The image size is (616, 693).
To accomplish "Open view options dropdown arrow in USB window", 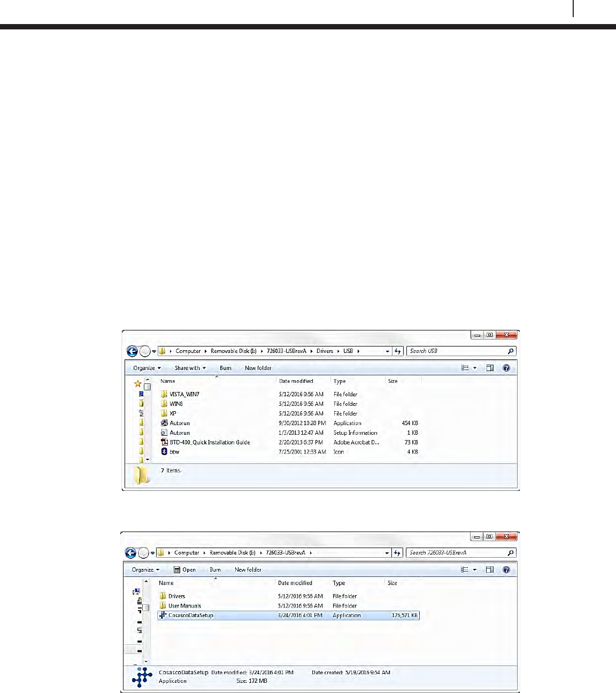I will pos(475,368).
